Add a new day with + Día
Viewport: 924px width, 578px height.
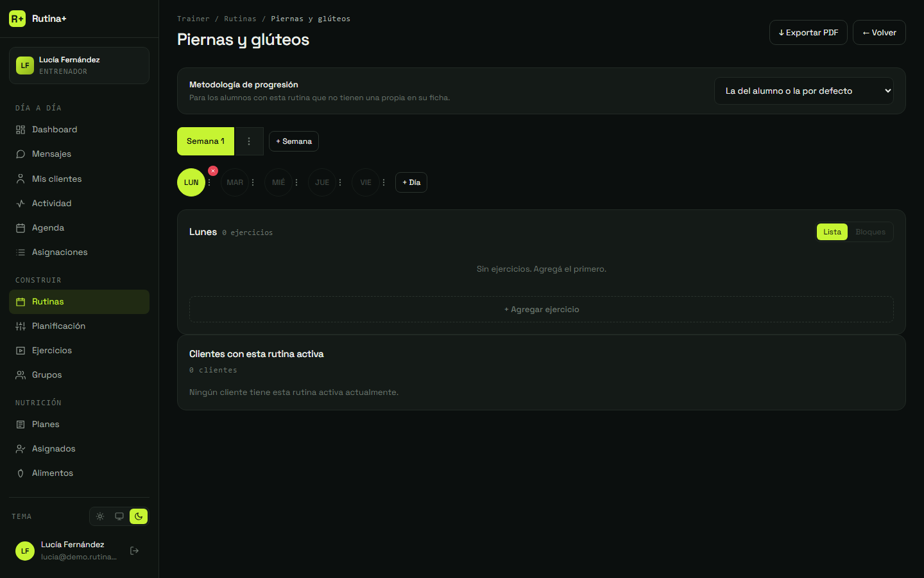click(411, 182)
